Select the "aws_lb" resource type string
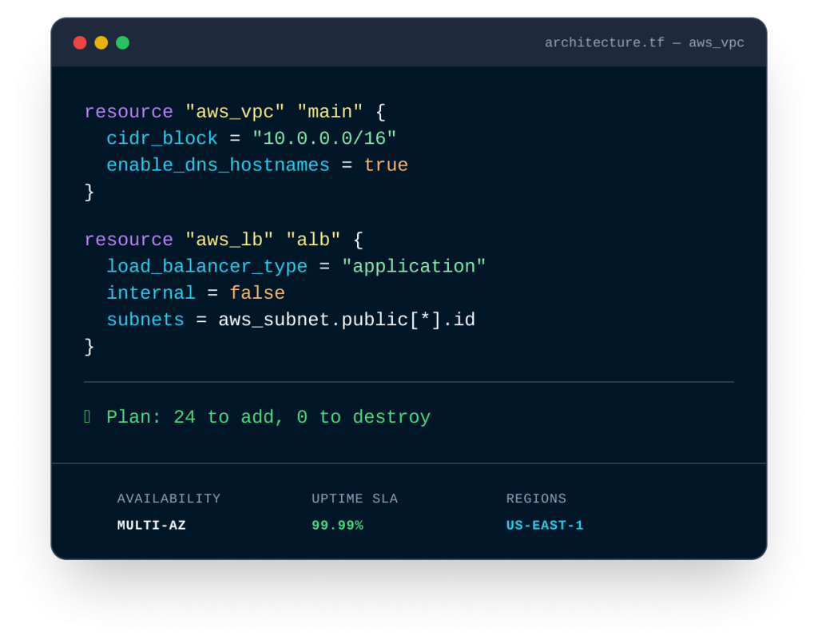818x644 pixels. tap(229, 240)
